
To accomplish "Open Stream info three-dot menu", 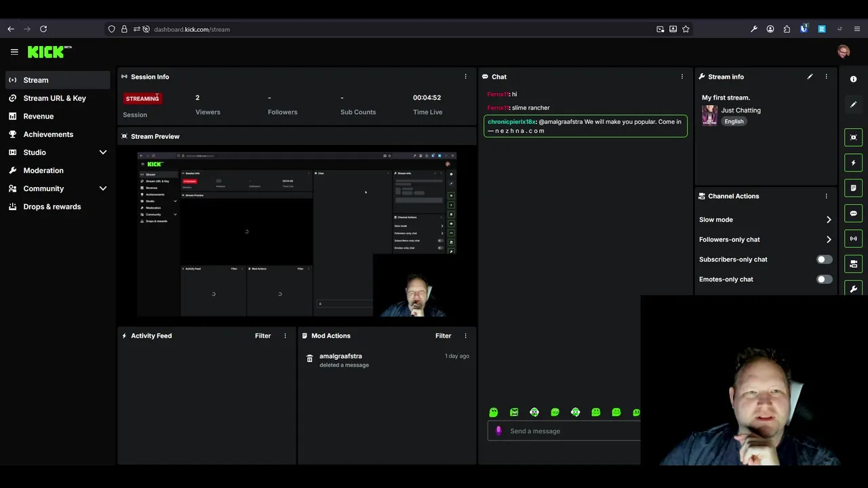I will (x=826, y=77).
